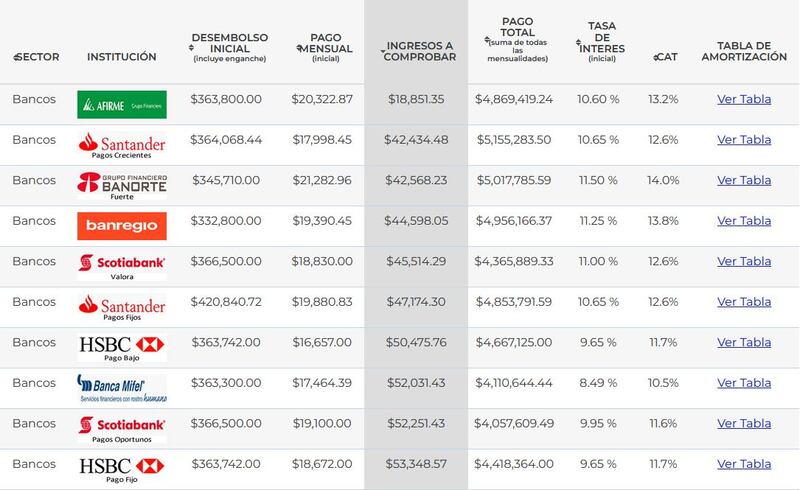The height and width of the screenshot is (490, 800).
Task: Click Ver Tabla link in banregio row
Action: point(744,220)
